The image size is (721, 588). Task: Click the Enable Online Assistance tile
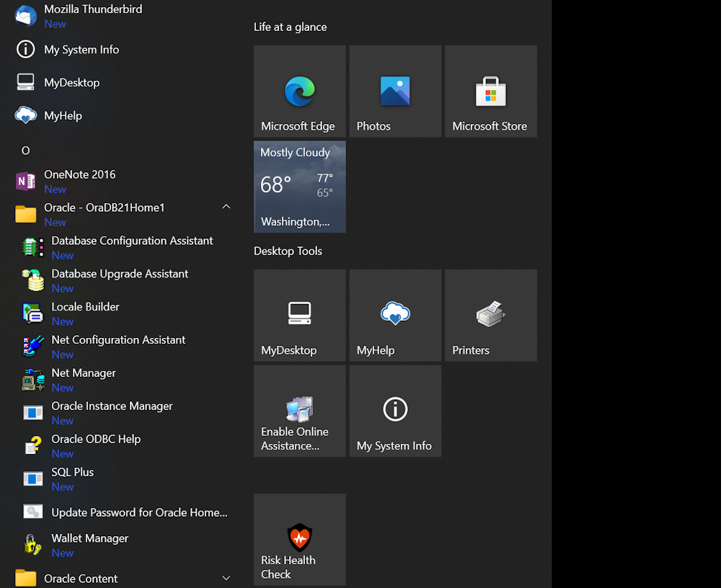(299, 411)
